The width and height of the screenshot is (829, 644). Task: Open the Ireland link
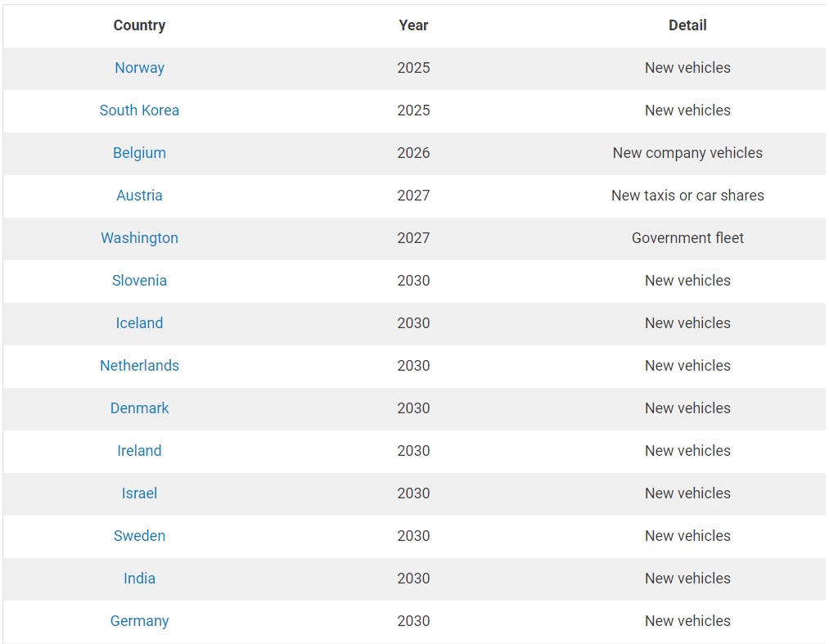(139, 451)
